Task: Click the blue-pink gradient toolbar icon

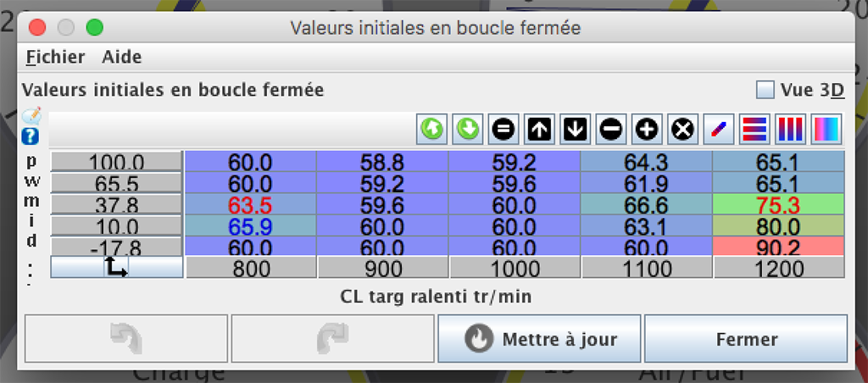Action: (x=826, y=130)
